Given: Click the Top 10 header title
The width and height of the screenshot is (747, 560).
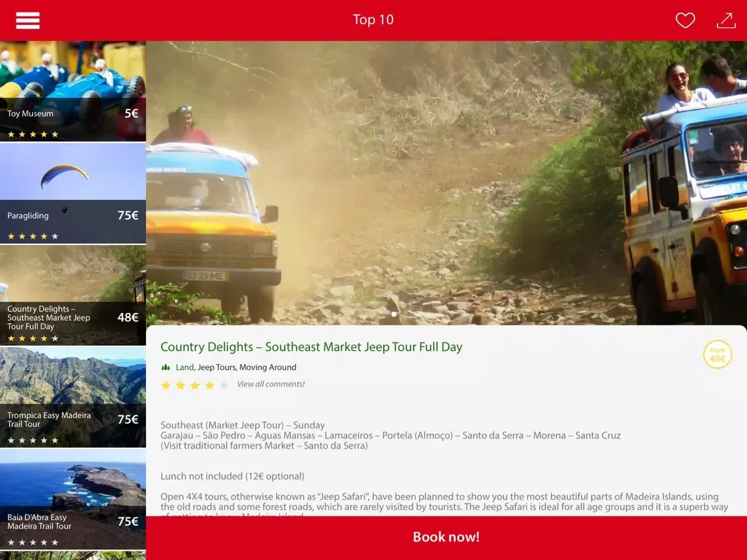Looking at the screenshot, I should (x=373, y=20).
